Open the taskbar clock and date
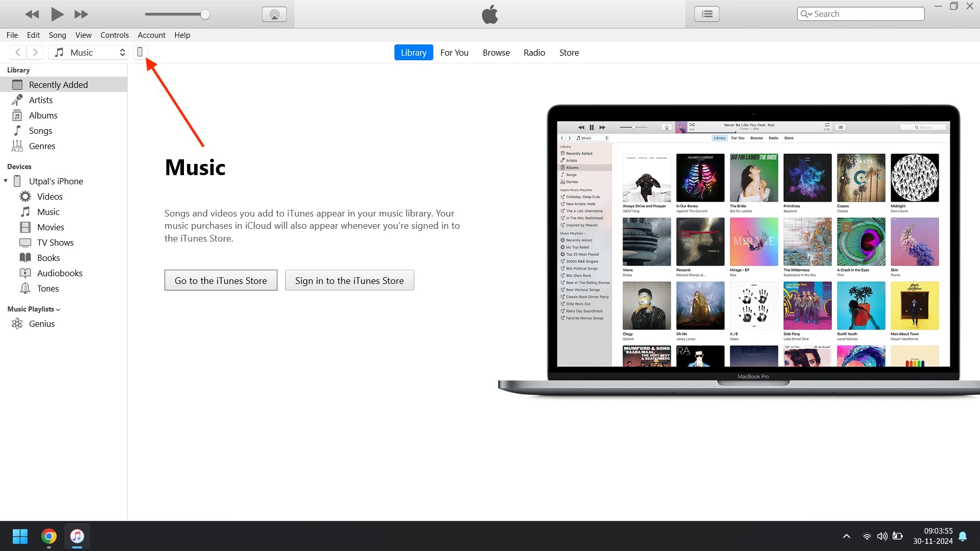This screenshot has width=980, height=551. pos(933,536)
